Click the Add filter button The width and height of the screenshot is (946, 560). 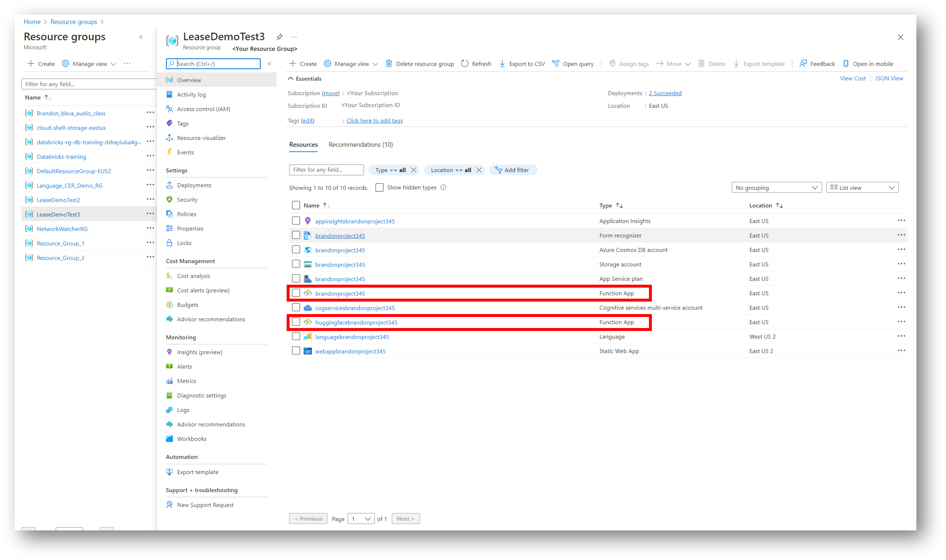(513, 170)
